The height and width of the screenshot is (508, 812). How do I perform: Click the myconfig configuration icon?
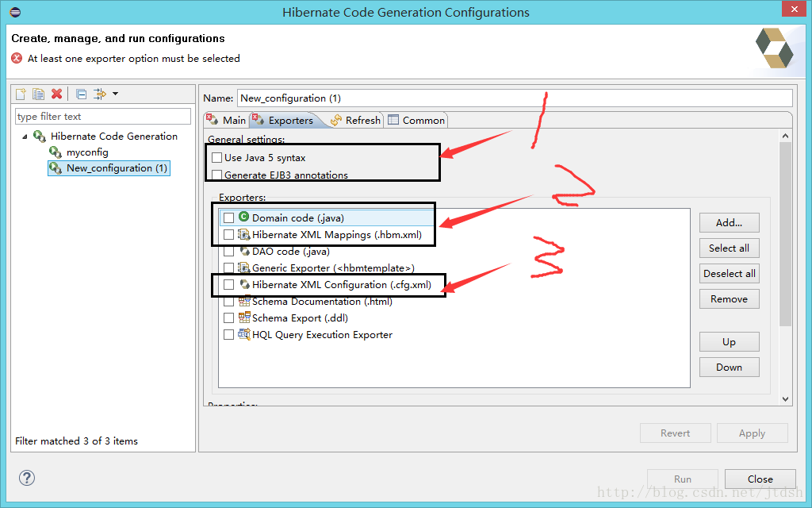[56, 152]
